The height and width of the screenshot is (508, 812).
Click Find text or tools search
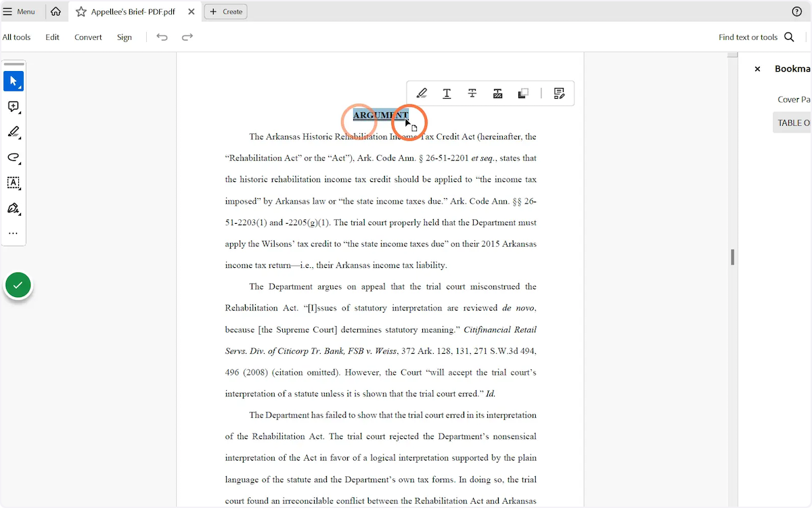[757, 37]
